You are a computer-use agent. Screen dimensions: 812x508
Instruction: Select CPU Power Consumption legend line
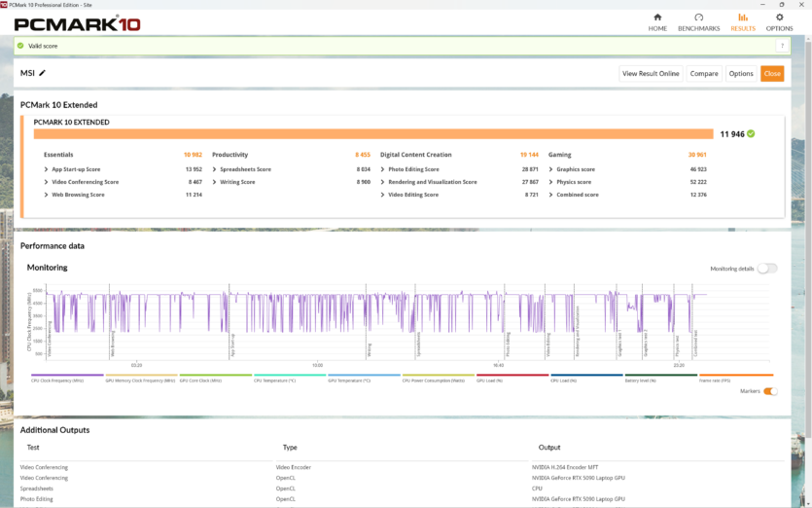[439, 375]
